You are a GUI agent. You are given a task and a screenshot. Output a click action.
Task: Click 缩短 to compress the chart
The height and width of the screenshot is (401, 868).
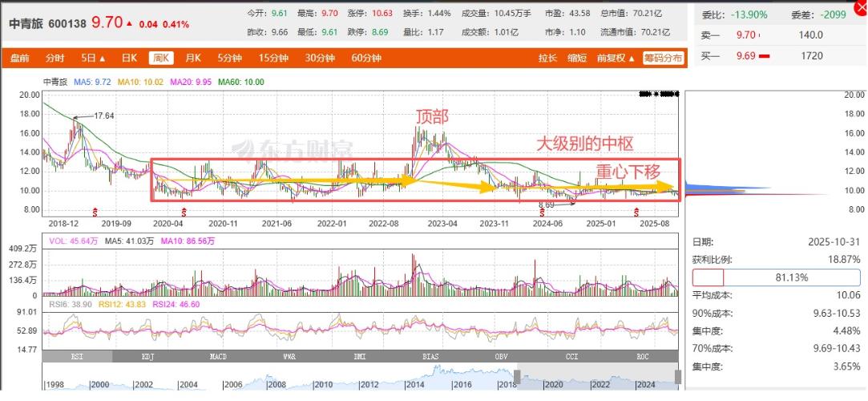[x=577, y=59]
